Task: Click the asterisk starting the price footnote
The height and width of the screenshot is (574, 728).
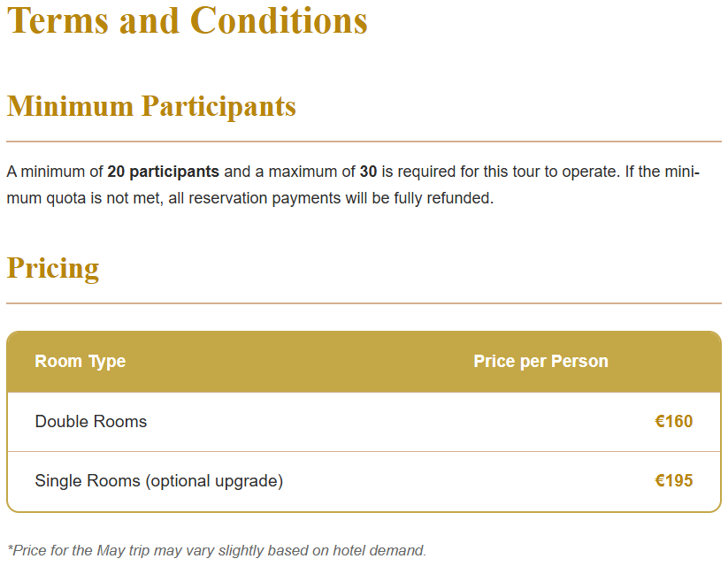Action: (10, 548)
